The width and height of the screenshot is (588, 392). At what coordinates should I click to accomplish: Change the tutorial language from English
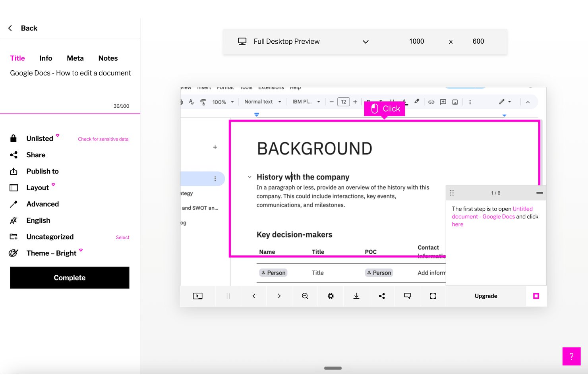(x=38, y=220)
